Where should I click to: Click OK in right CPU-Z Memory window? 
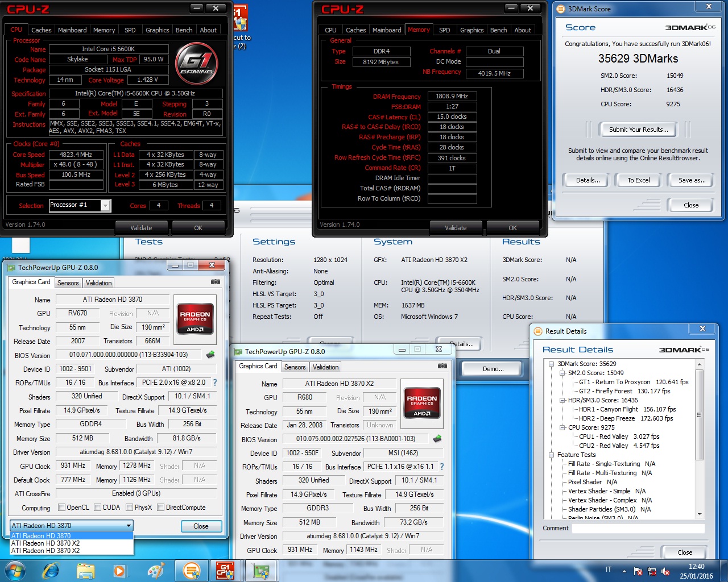click(x=512, y=228)
